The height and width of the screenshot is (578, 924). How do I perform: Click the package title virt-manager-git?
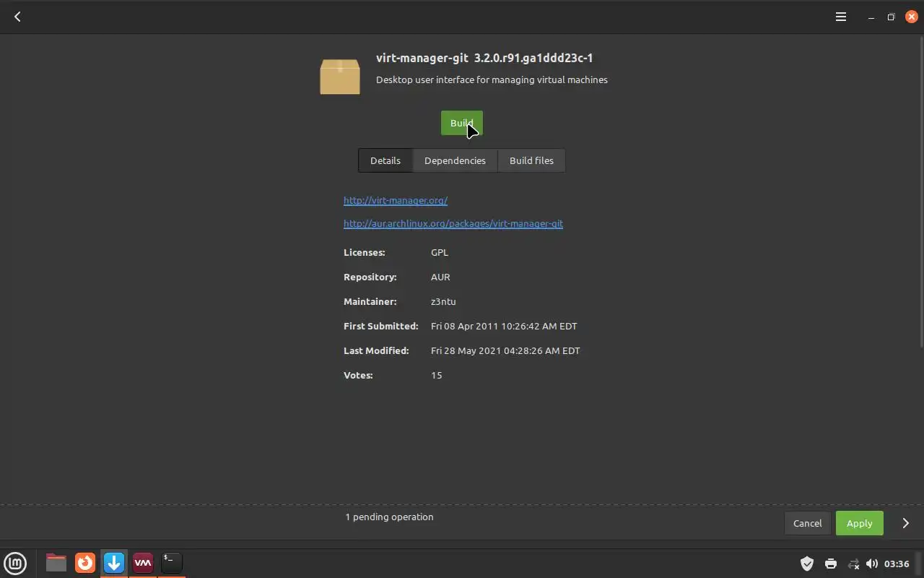(x=422, y=58)
